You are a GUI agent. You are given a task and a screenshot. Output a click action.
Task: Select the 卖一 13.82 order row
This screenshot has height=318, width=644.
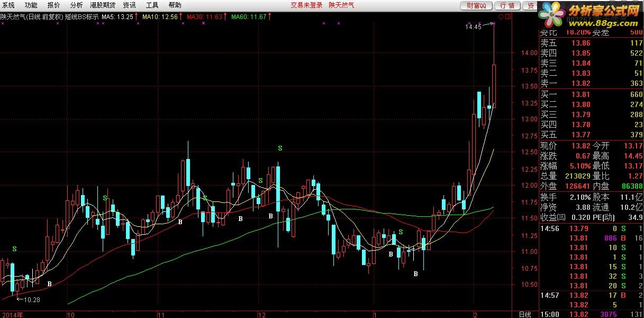(x=592, y=83)
